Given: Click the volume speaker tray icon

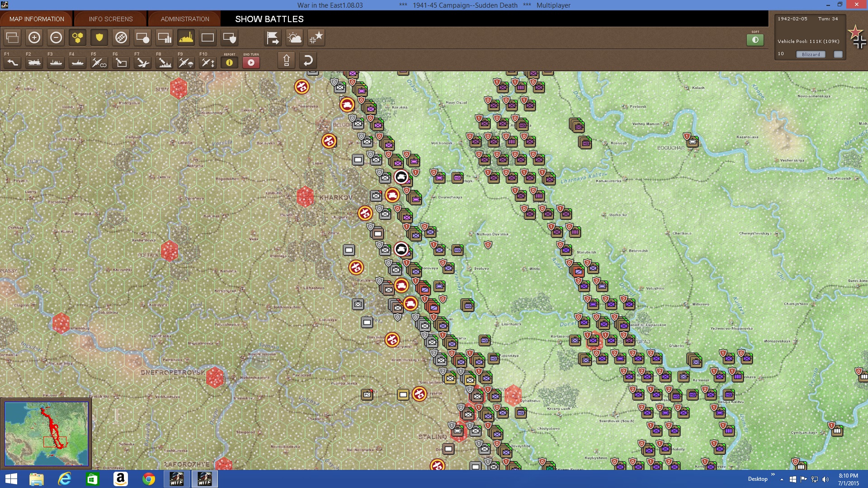Looking at the screenshot, I should [826, 479].
